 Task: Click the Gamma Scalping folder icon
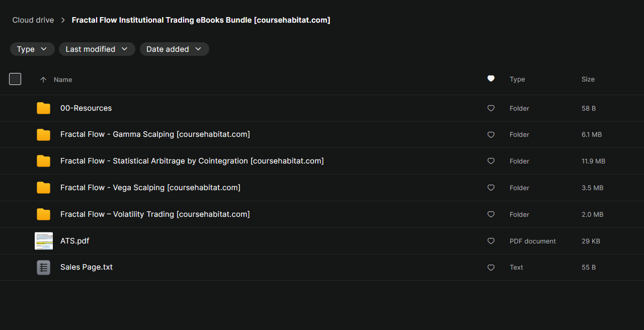point(43,135)
